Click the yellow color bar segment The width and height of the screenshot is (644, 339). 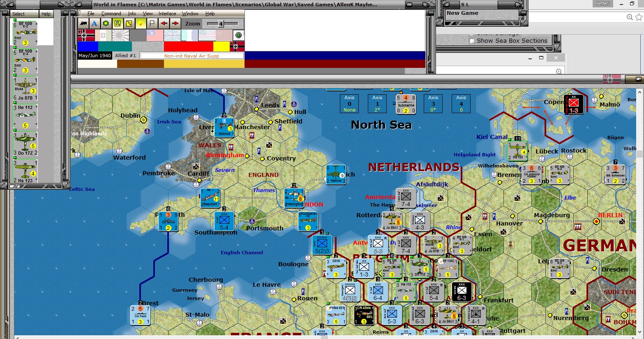pyautogui.click(x=221, y=46)
